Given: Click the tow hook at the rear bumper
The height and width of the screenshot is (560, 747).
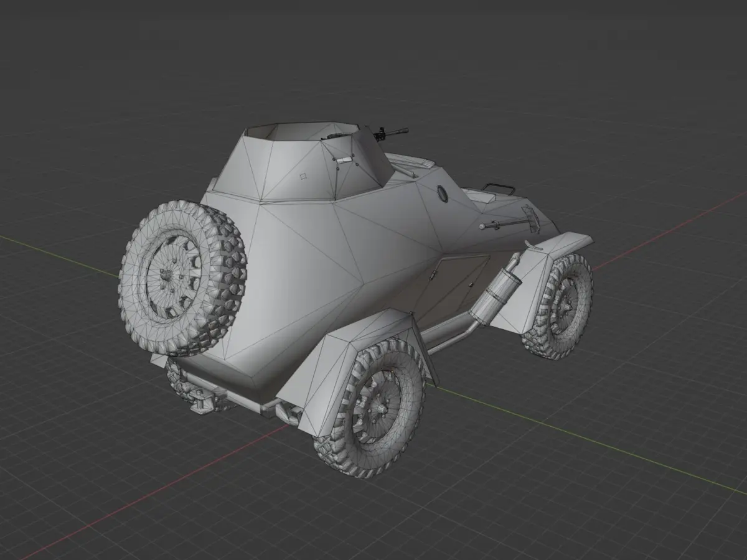Looking at the screenshot, I should tap(202, 401).
